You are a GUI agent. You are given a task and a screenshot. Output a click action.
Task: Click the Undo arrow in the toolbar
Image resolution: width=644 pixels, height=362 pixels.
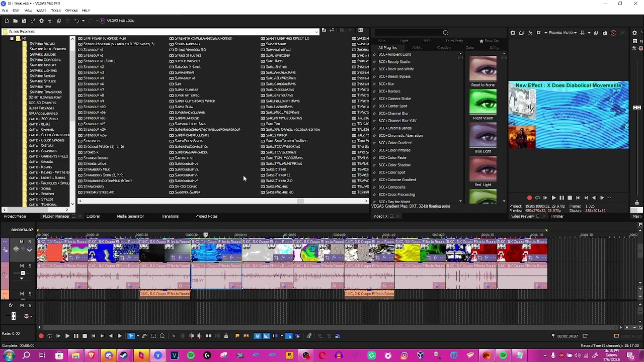tap(76, 21)
